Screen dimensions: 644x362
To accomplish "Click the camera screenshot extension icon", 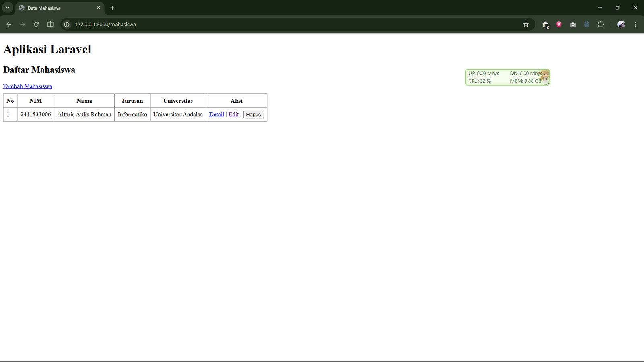I will point(573,24).
